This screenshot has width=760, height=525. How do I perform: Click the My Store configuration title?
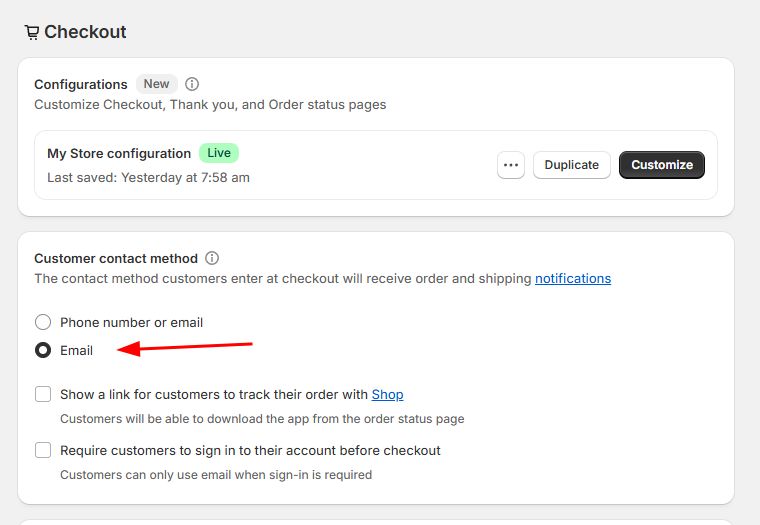pos(119,153)
